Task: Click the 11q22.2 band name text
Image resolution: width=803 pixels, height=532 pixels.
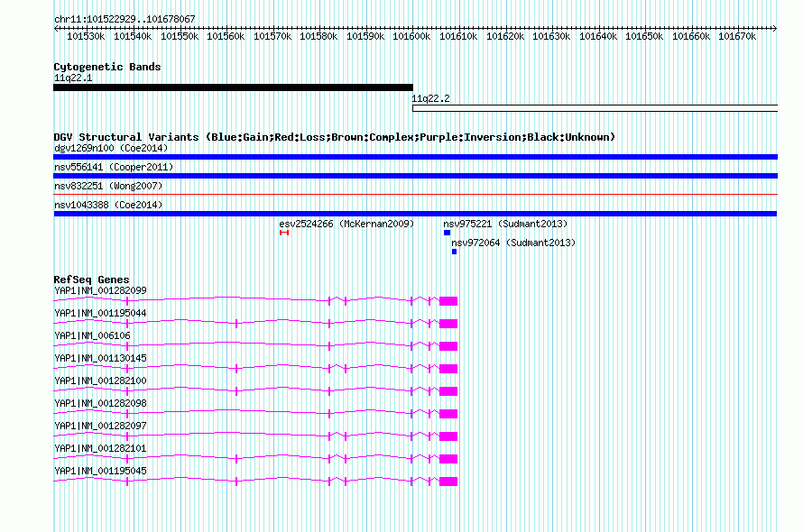Action: 430,98
